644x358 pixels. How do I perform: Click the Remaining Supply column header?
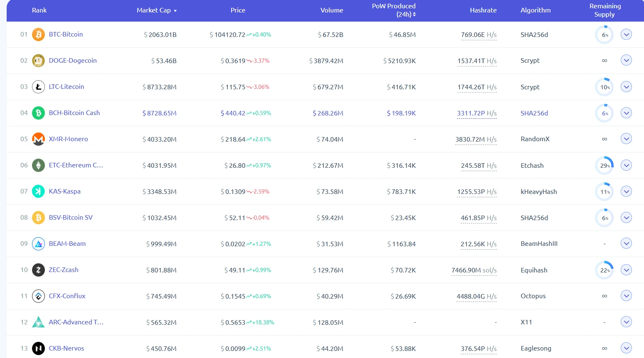point(605,10)
